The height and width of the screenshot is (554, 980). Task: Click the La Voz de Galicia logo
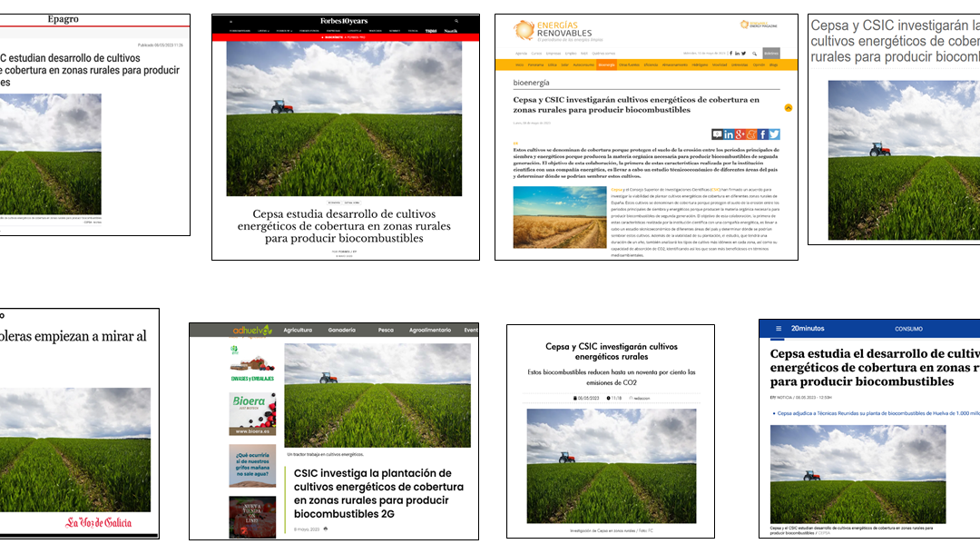pos(98,522)
